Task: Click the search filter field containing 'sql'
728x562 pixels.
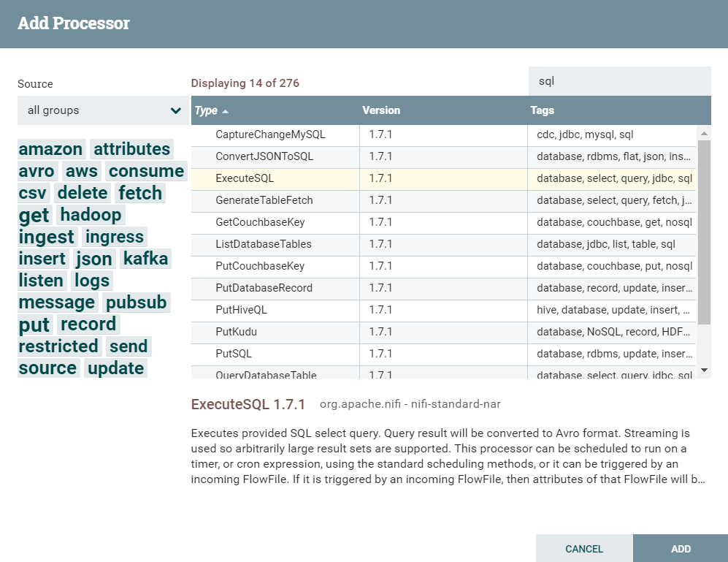Action: click(x=619, y=80)
